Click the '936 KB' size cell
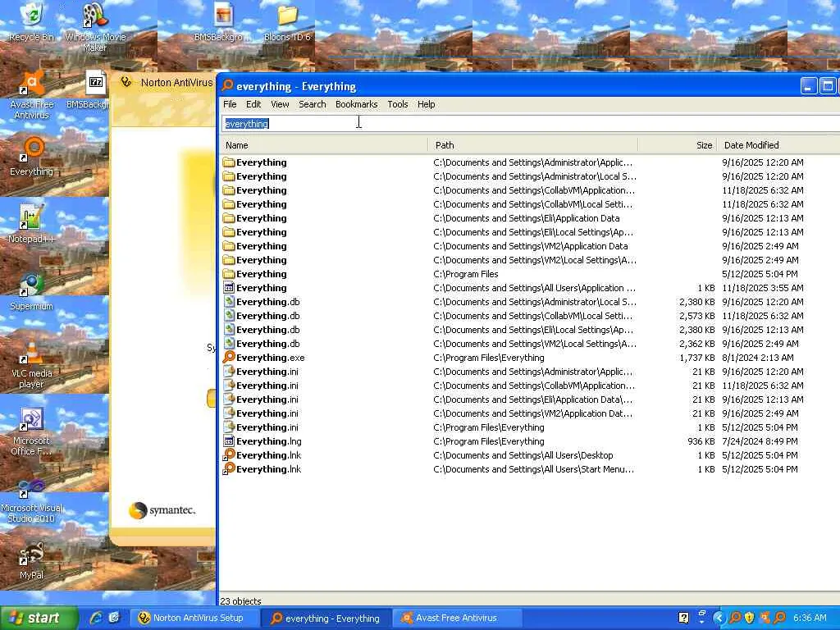The height and width of the screenshot is (630, 840). pyautogui.click(x=701, y=441)
